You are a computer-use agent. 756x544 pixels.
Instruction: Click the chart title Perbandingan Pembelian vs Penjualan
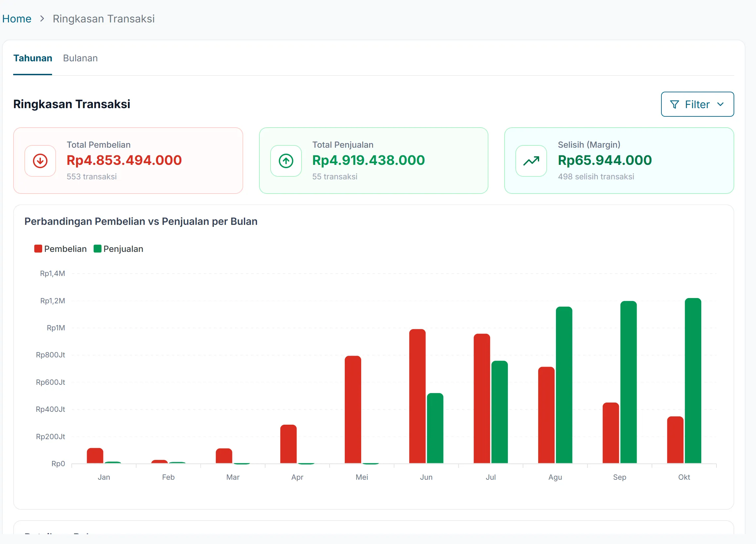(x=141, y=222)
